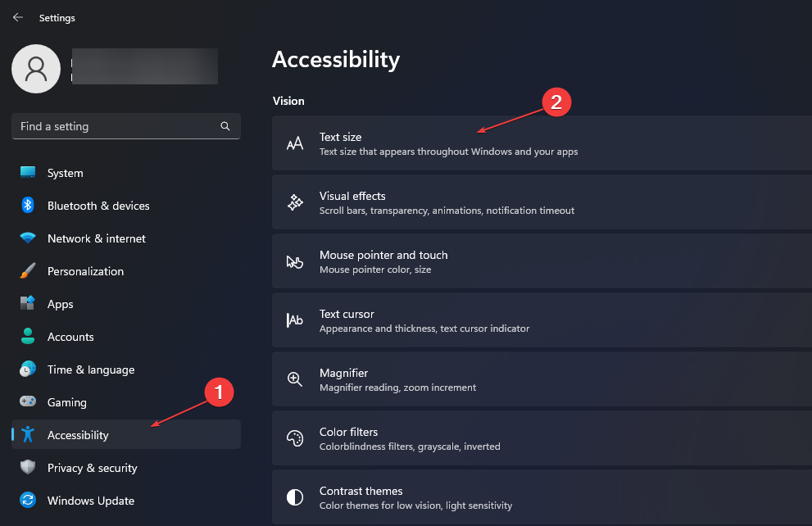
Task: Click the Magnifier zoom icon
Action: pyautogui.click(x=295, y=379)
